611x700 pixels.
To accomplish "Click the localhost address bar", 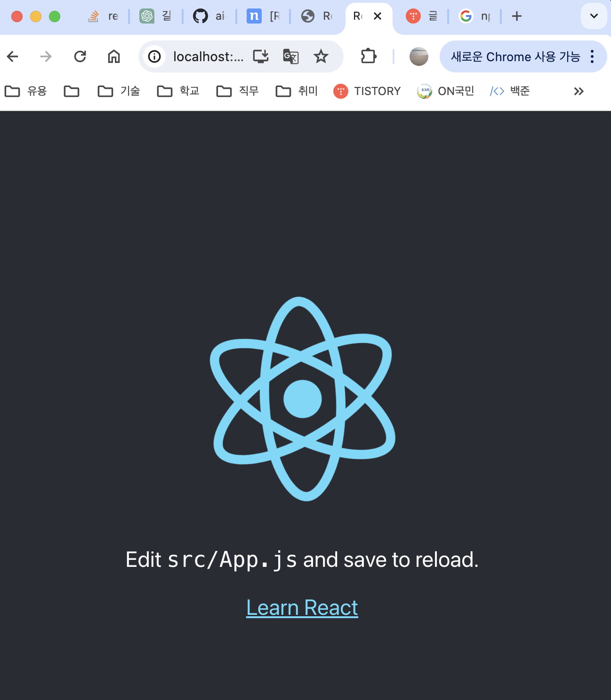I will click(209, 57).
